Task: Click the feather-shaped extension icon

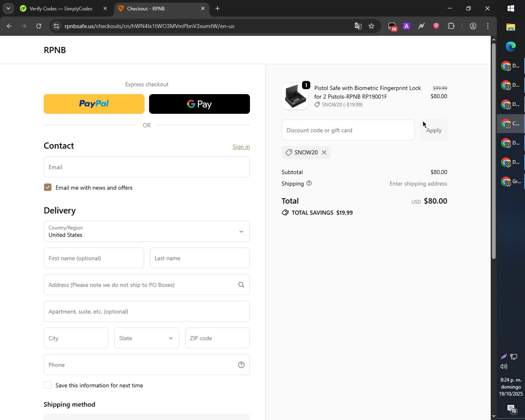Action: point(421,26)
